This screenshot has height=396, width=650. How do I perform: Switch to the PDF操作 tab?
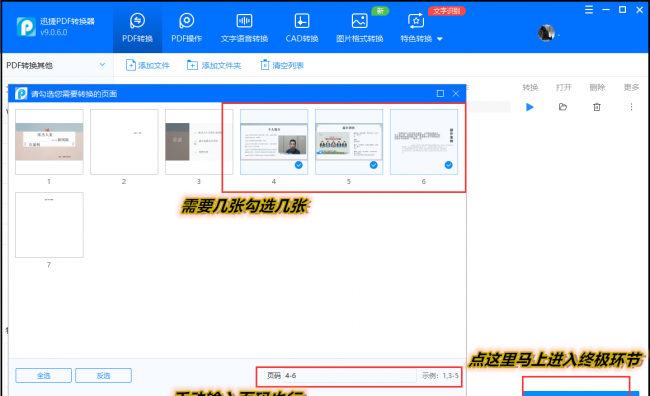tap(187, 28)
